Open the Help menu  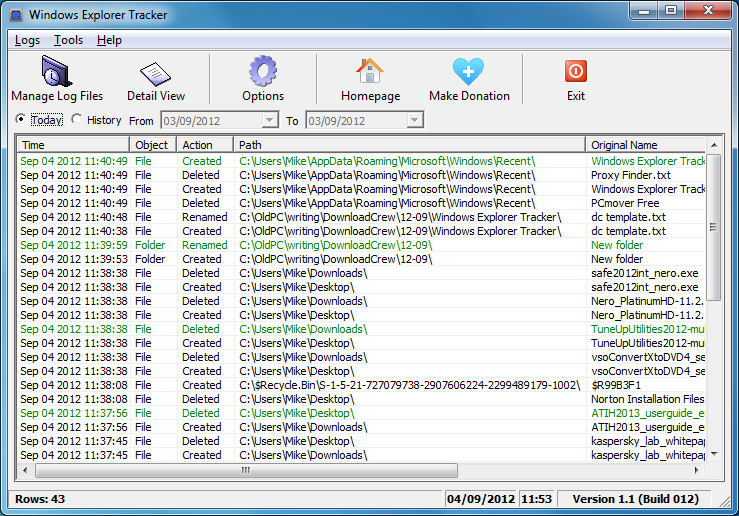tap(109, 40)
